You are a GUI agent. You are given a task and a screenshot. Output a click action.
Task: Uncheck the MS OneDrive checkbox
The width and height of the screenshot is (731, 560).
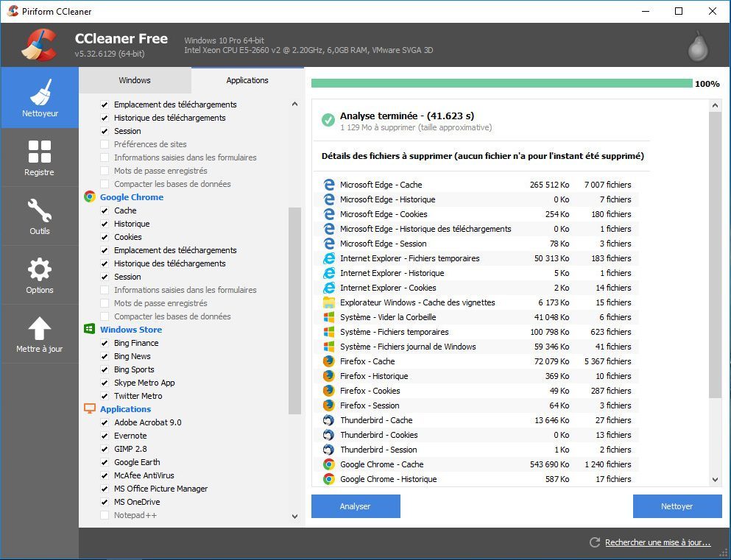(x=105, y=502)
